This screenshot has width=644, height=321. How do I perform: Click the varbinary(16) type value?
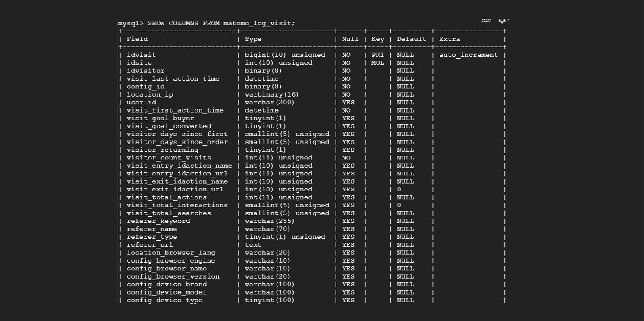(272, 95)
